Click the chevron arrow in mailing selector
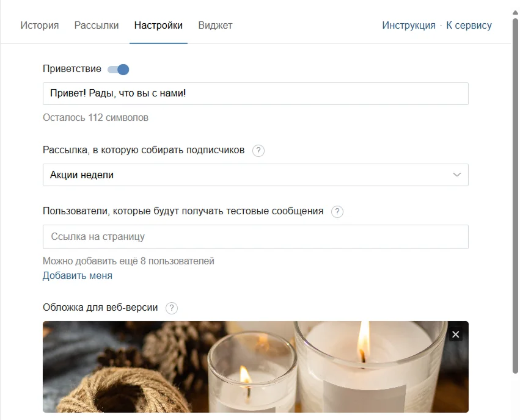 point(457,175)
